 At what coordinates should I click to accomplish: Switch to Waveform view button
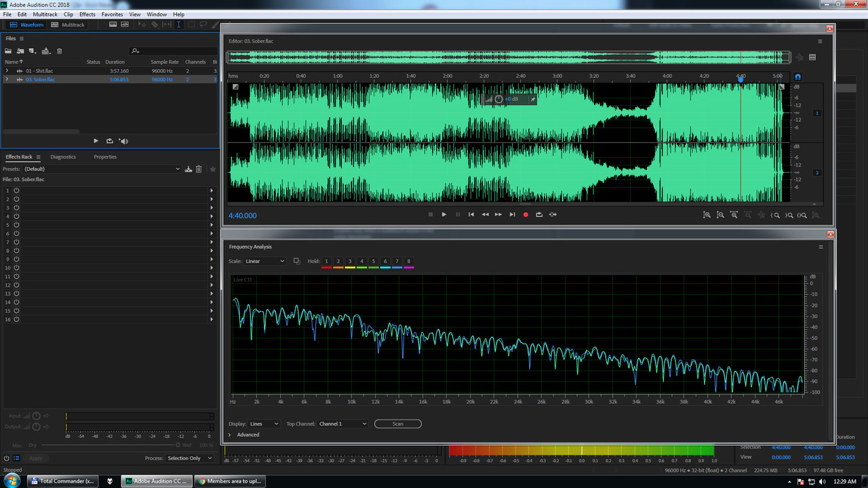26,24
